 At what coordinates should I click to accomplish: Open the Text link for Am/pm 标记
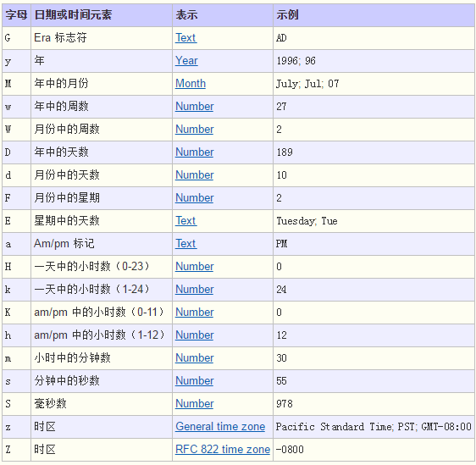tap(185, 244)
